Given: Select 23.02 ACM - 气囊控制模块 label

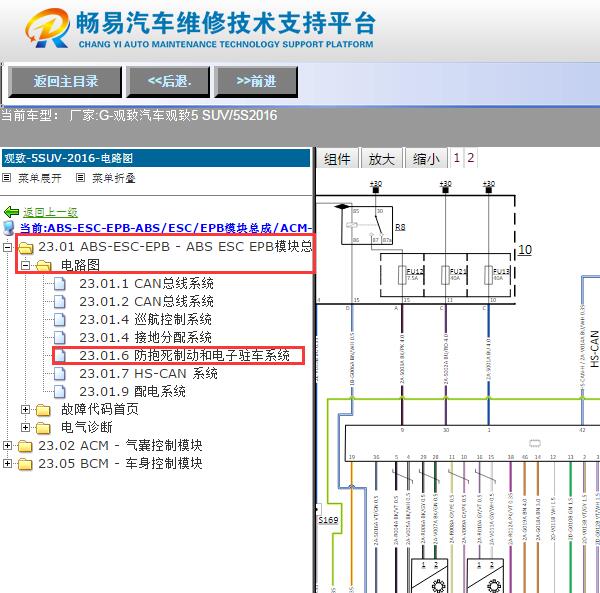Looking at the screenshot, I should point(120,445).
